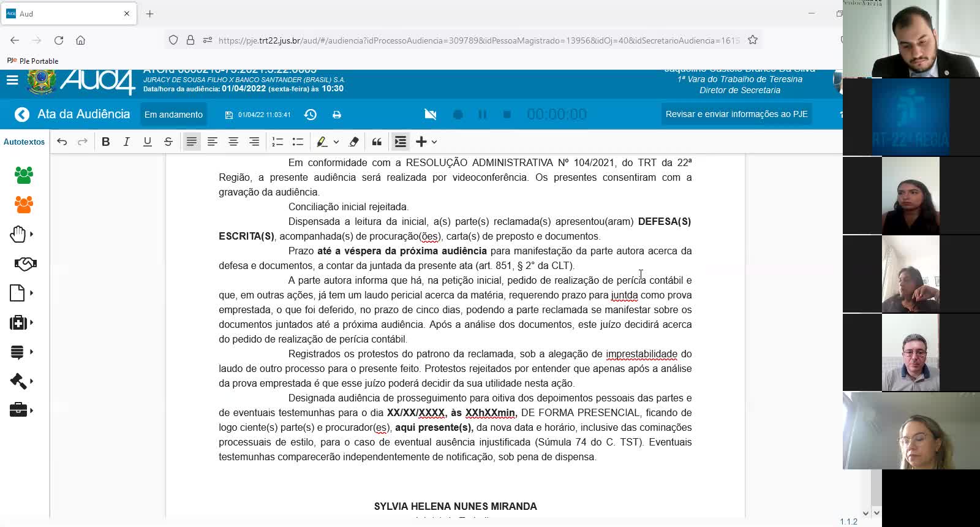Screen dimensions: 980x527
Task: Open the highlight color dropdown arrow
Action: [336, 142]
